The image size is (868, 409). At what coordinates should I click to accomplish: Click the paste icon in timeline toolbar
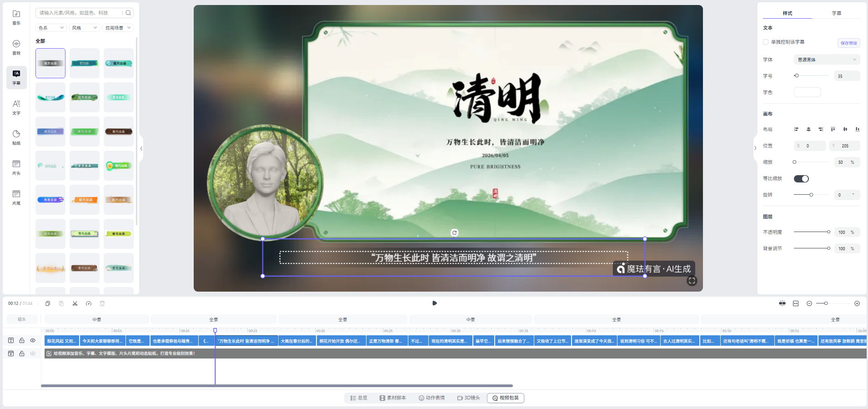click(61, 303)
